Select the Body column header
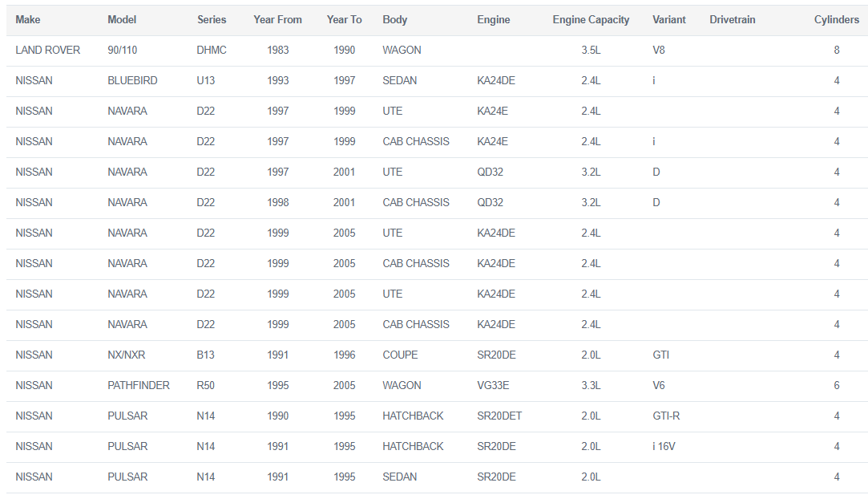Viewport: 868px width, 495px height. point(394,19)
